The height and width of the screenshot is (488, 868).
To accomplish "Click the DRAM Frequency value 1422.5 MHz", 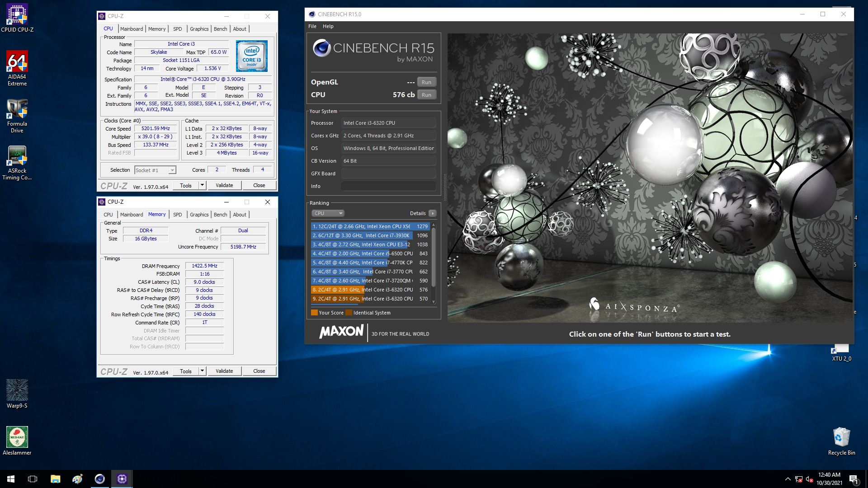I will [x=204, y=266].
